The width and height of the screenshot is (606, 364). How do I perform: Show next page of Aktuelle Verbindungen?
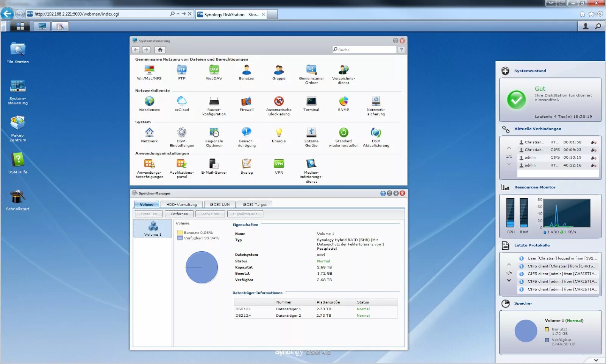pos(509,164)
